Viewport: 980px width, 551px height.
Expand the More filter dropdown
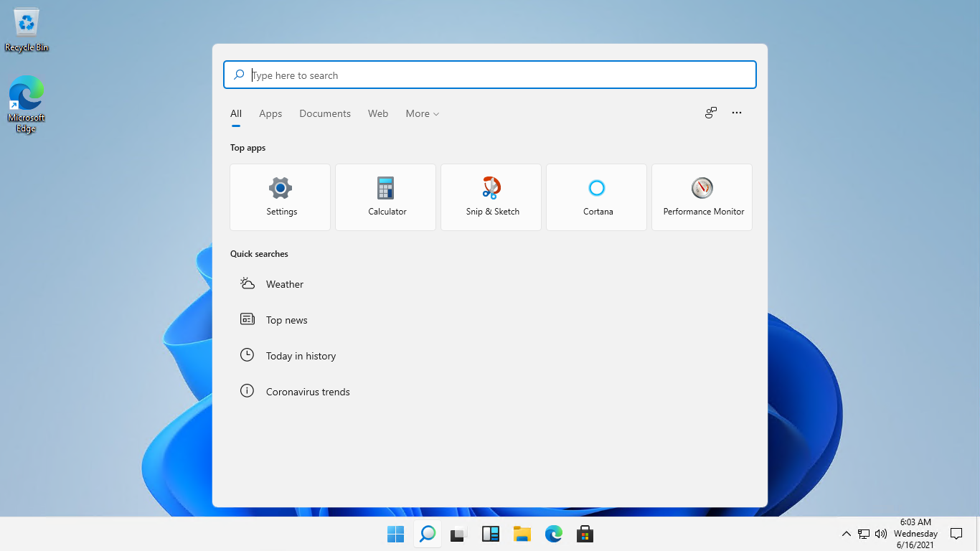click(x=422, y=113)
